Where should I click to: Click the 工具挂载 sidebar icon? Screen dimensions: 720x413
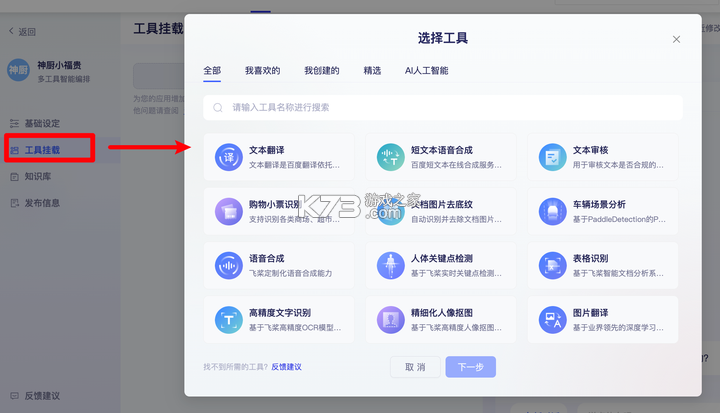click(15, 150)
